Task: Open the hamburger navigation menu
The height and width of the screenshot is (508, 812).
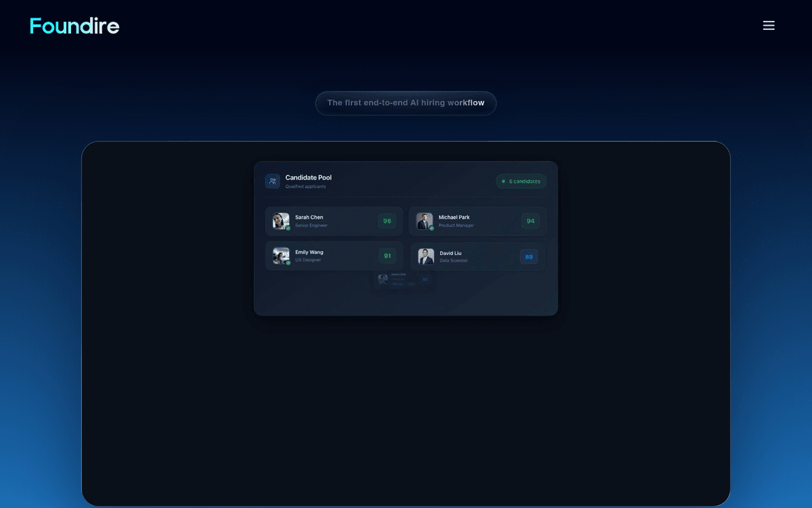Action: 769,25
